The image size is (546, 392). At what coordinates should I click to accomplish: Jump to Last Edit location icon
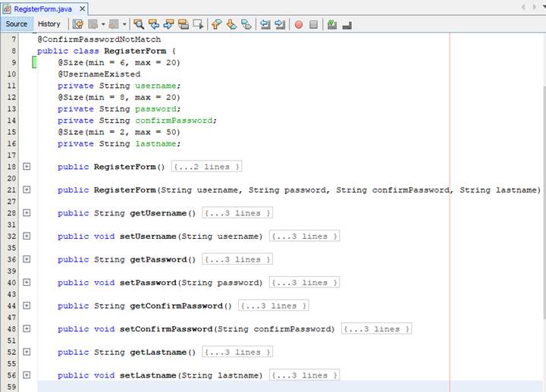click(78, 24)
